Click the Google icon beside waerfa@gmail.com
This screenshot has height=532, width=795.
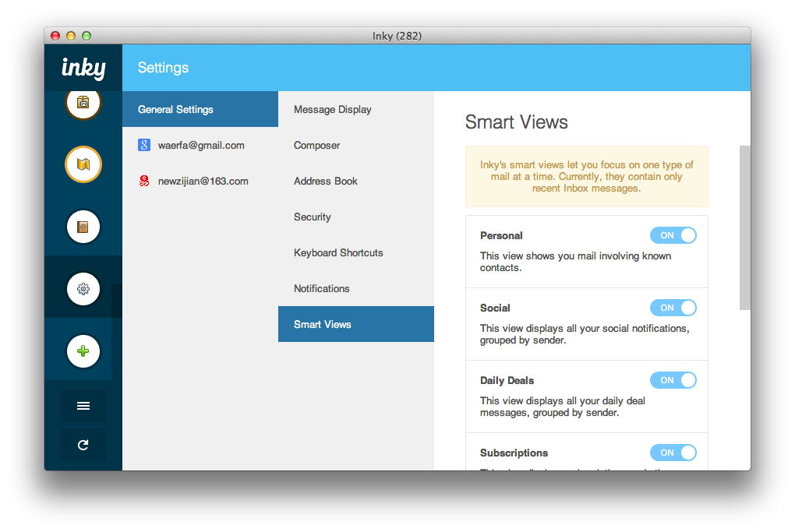tap(144, 146)
